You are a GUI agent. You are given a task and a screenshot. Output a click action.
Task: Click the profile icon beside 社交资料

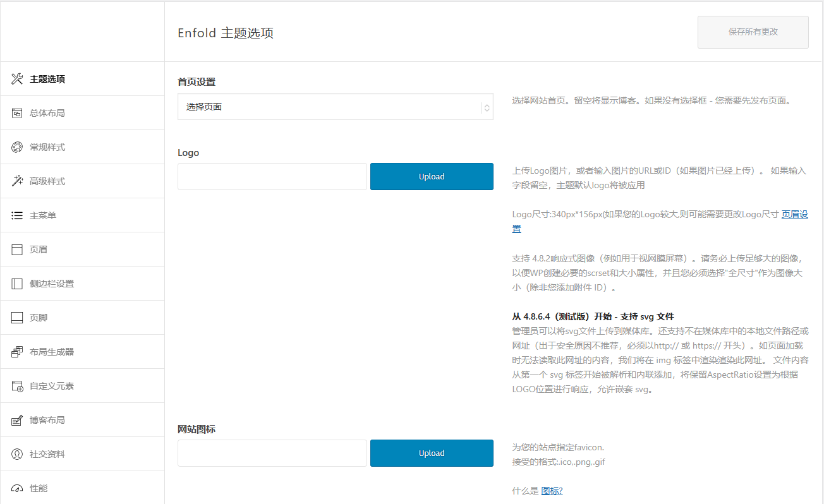17,454
